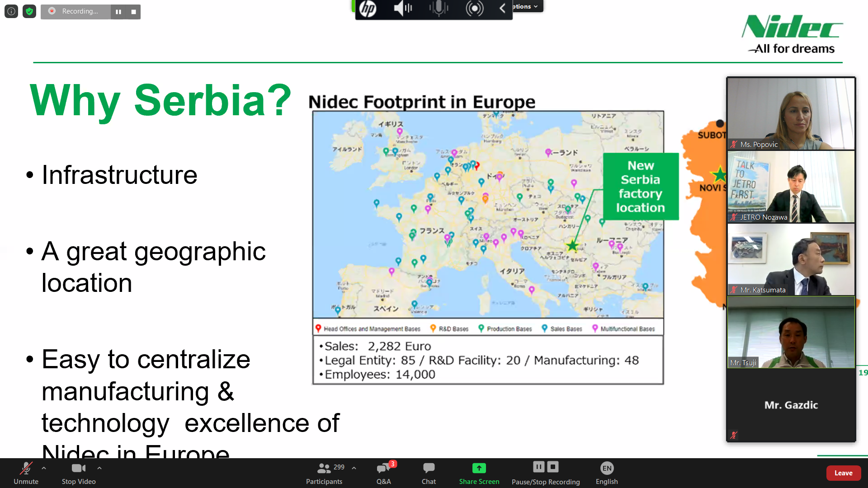This screenshot has height=488, width=868.
Task: Click the 'Sales Bases' legend entry
Action: (562, 328)
